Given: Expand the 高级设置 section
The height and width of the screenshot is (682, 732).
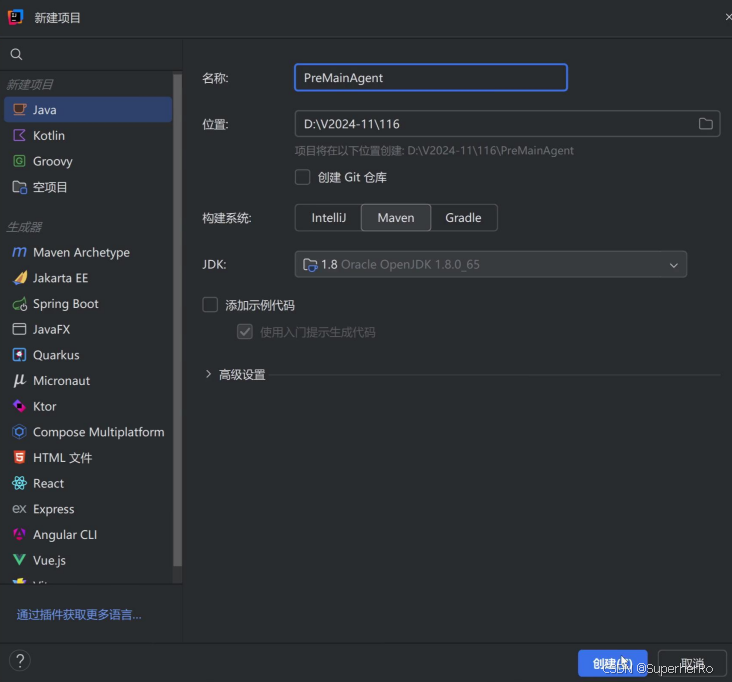Looking at the screenshot, I should 208,374.
